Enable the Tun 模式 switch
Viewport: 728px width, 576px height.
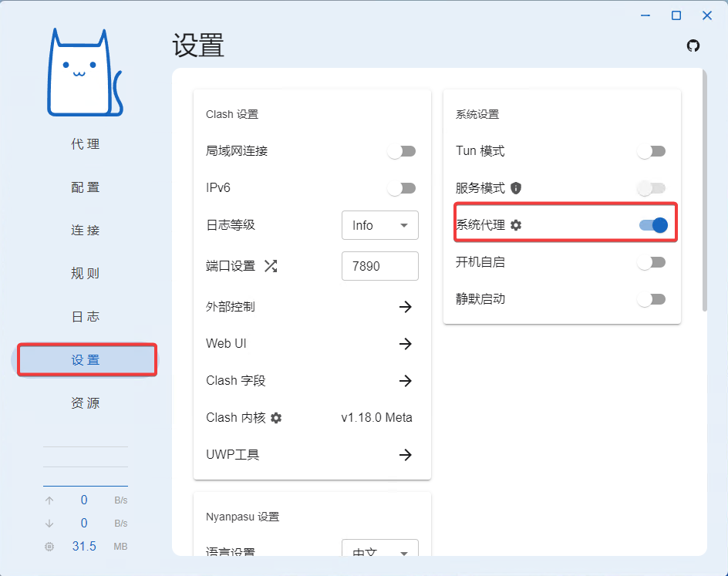[x=652, y=151]
